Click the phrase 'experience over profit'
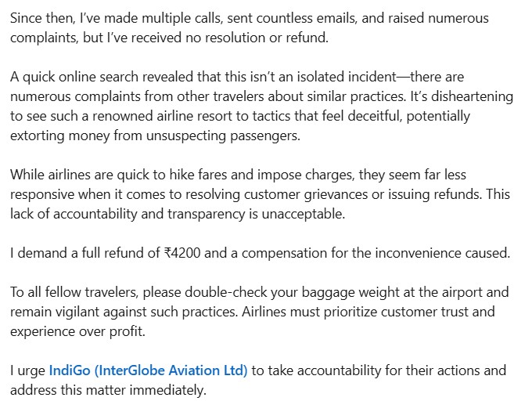 [x=77, y=331]
